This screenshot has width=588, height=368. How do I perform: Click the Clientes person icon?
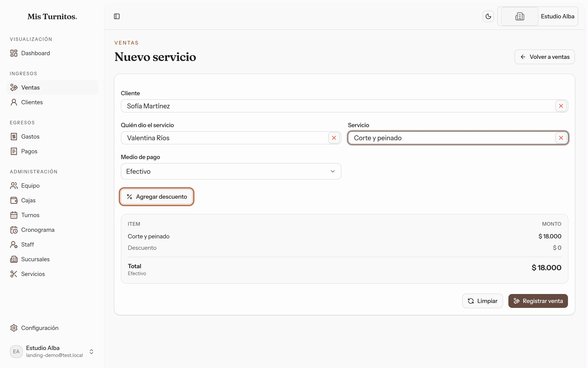pyautogui.click(x=14, y=102)
